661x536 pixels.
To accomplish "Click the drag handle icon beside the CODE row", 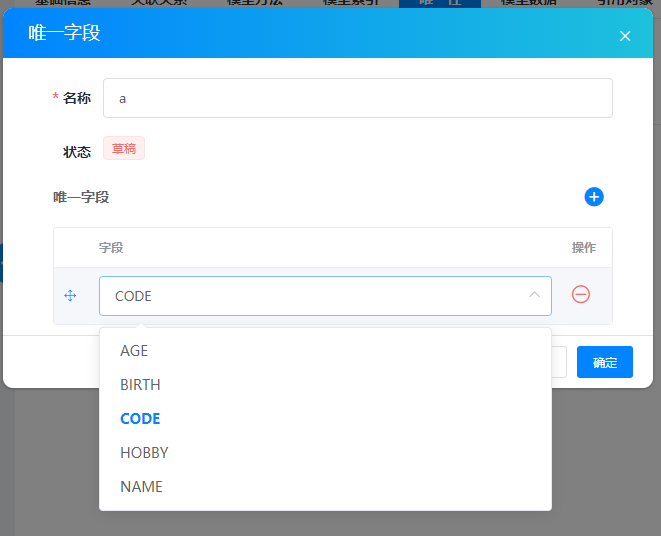I will pyautogui.click(x=70, y=296).
